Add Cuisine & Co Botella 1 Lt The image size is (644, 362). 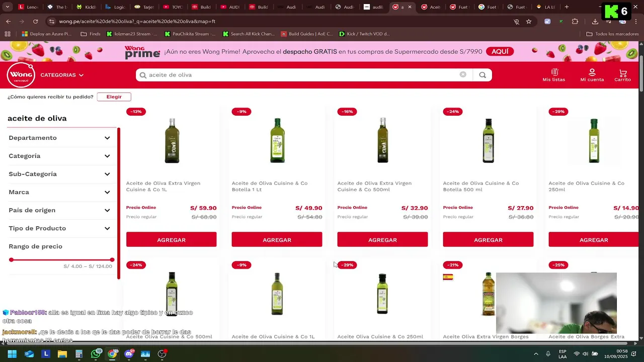(277, 240)
